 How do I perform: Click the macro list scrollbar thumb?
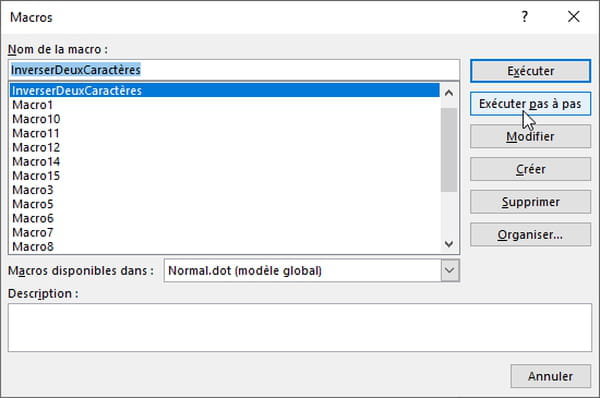(449, 150)
